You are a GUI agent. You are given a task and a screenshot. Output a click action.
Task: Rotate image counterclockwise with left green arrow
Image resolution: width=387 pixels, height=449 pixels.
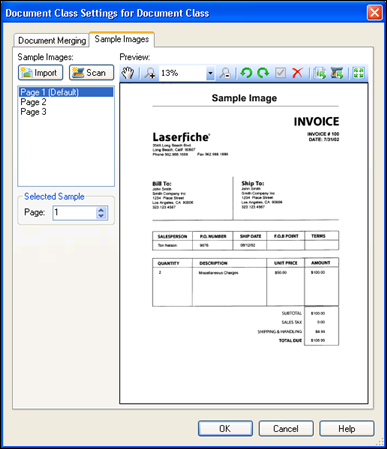coord(246,73)
